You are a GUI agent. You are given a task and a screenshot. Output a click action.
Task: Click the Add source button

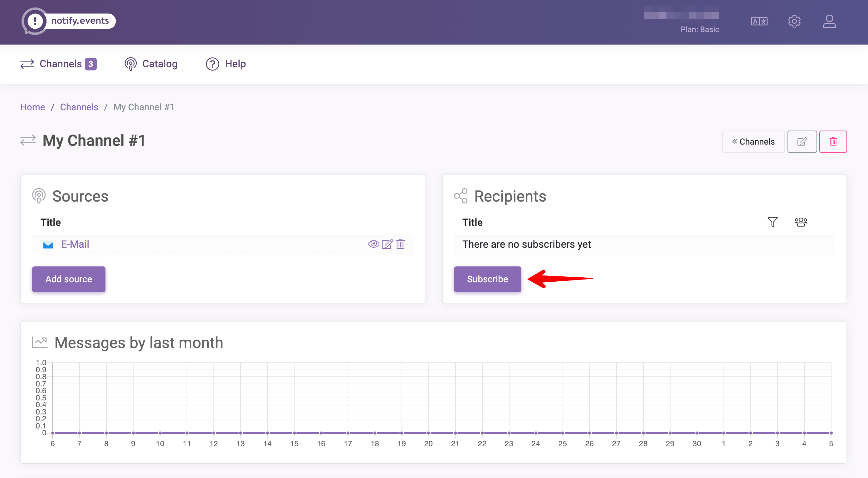coord(68,279)
